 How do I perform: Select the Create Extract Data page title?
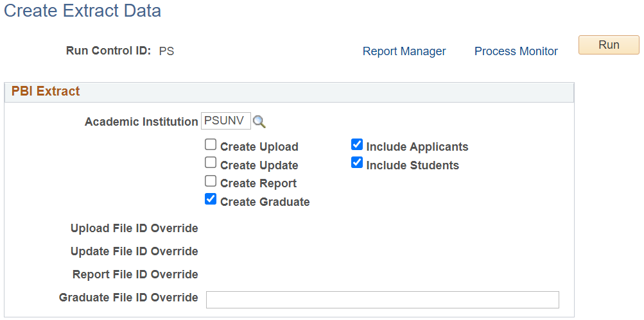coord(83,11)
